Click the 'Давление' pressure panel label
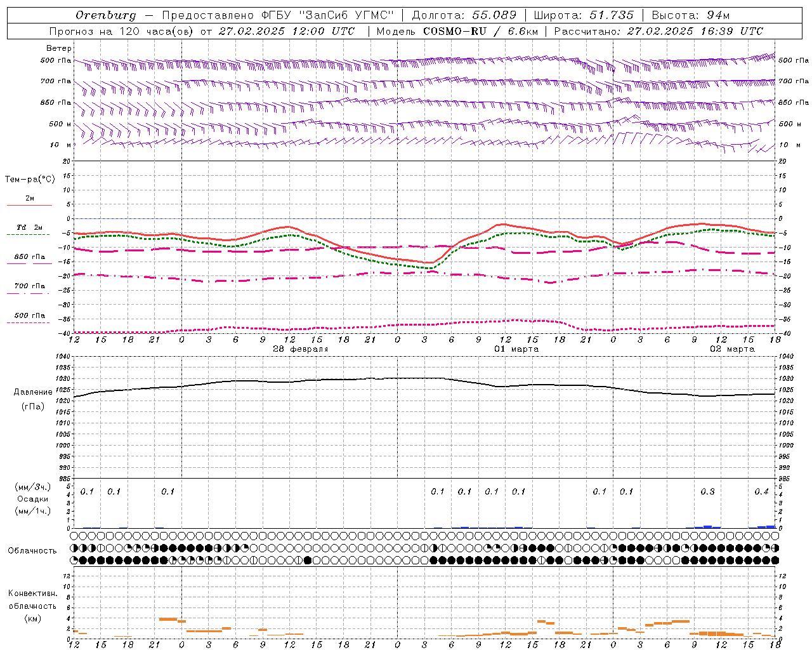812x650 pixels. (33, 392)
